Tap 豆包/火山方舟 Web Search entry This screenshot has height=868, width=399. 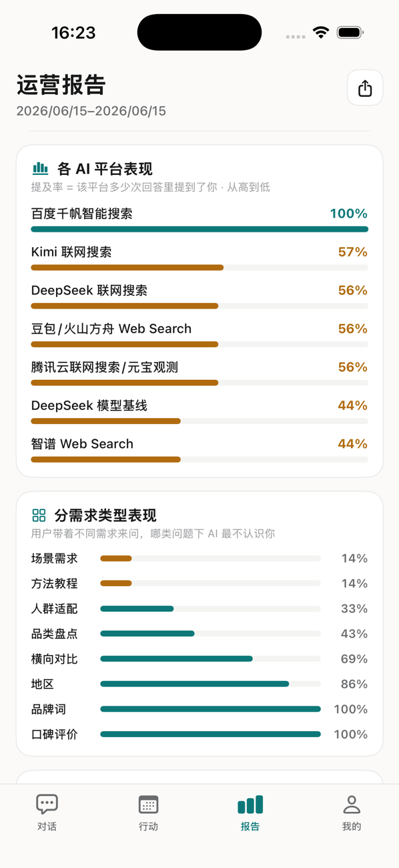point(199,334)
